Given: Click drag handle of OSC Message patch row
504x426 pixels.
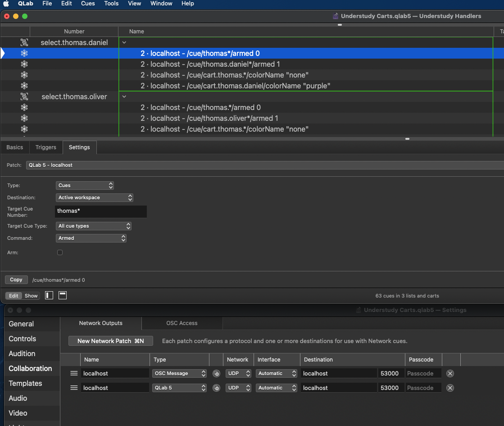Looking at the screenshot, I should (x=74, y=373).
